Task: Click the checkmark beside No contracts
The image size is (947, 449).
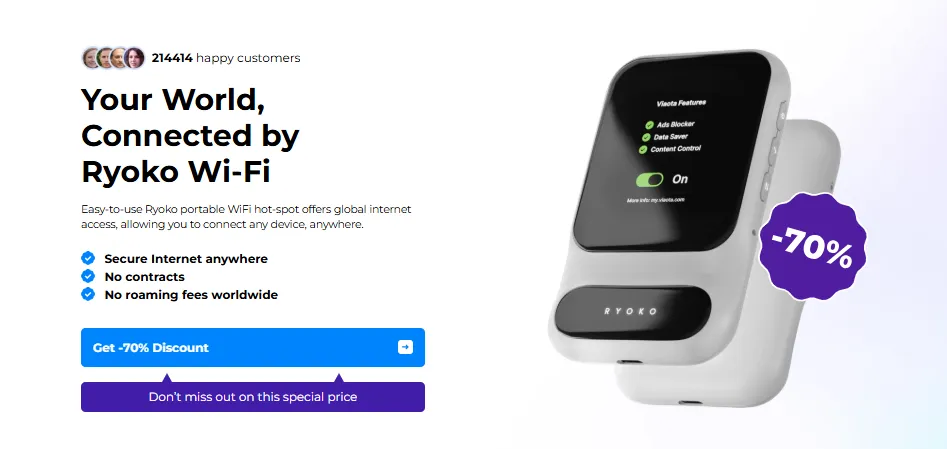Action: [88, 277]
